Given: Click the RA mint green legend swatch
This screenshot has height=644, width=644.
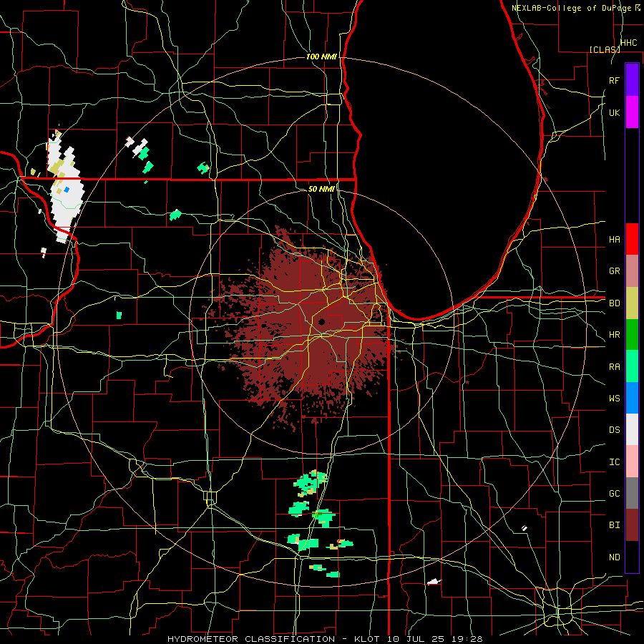Looking at the screenshot, I should (x=632, y=366).
